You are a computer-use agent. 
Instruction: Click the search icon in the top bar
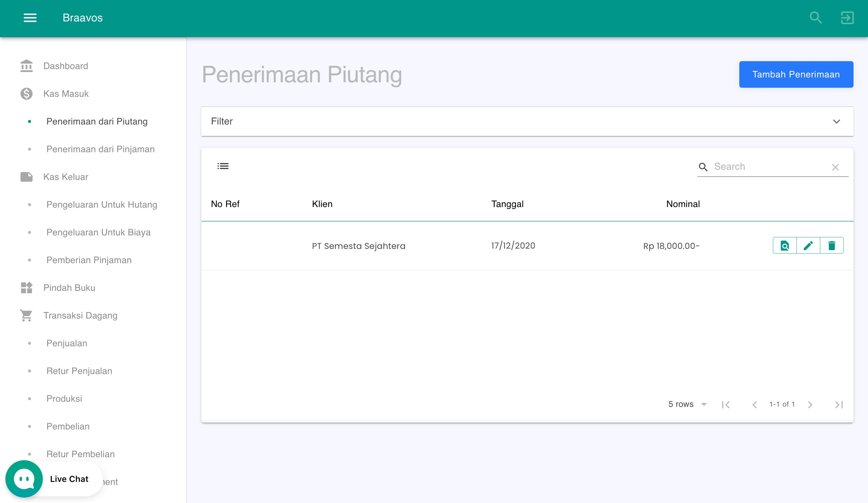tap(815, 17)
